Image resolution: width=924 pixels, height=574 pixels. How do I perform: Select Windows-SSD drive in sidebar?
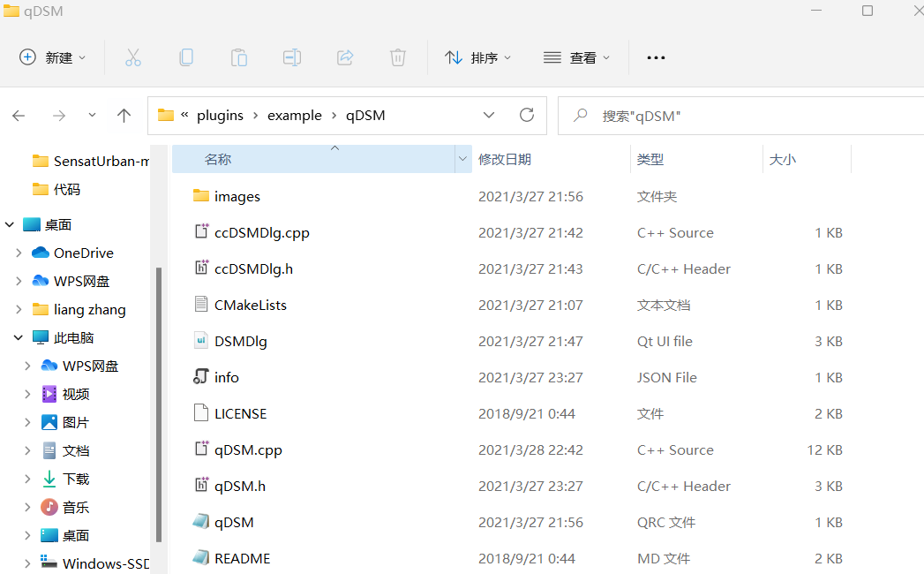point(95,563)
